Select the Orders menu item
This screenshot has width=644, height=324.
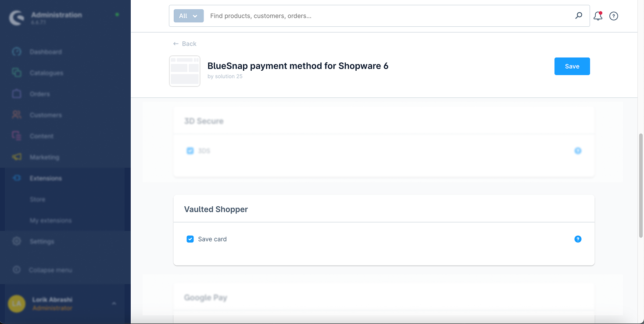click(x=39, y=94)
